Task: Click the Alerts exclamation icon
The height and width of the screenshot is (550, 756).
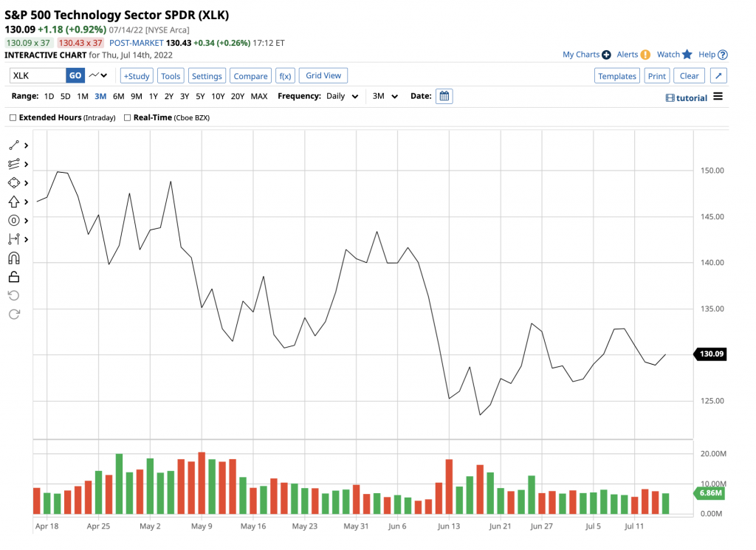Action: [x=645, y=55]
